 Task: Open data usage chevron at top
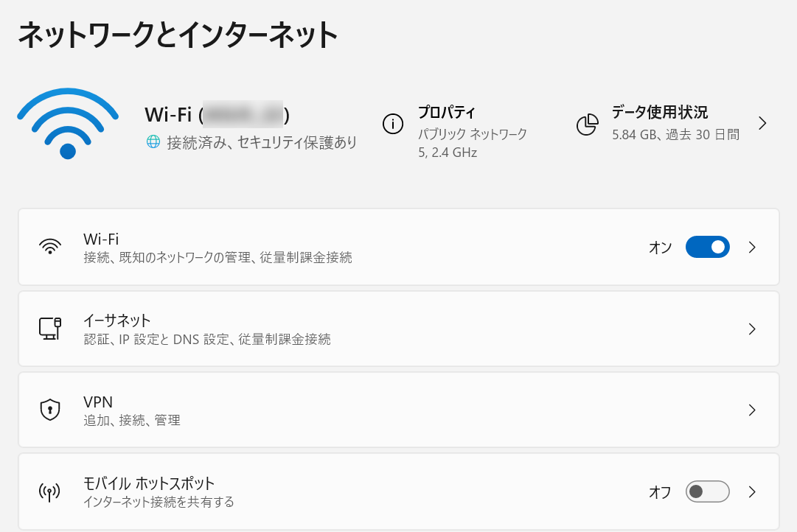[x=763, y=123]
